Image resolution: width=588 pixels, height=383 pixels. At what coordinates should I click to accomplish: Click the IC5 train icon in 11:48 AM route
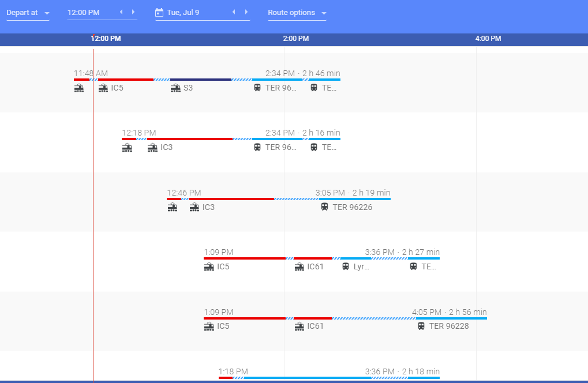click(103, 88)
